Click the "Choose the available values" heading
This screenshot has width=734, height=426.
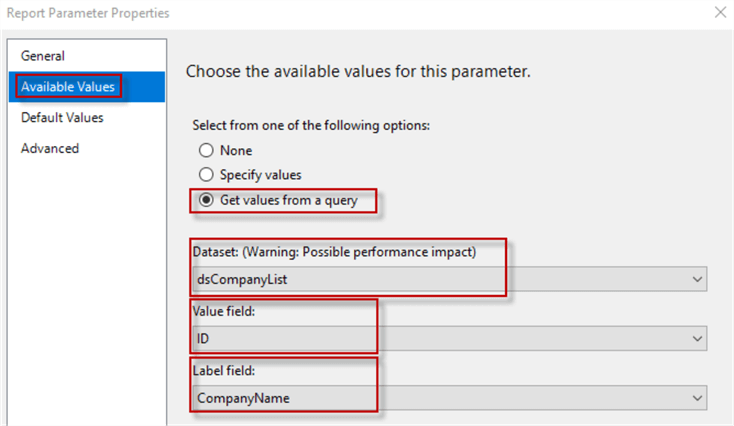(x=357, y=72)
